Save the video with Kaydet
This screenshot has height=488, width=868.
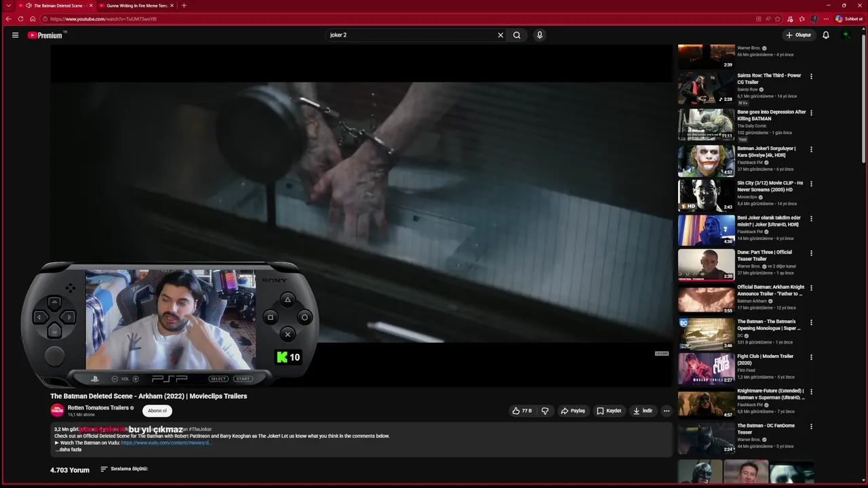tap(608, 411)
